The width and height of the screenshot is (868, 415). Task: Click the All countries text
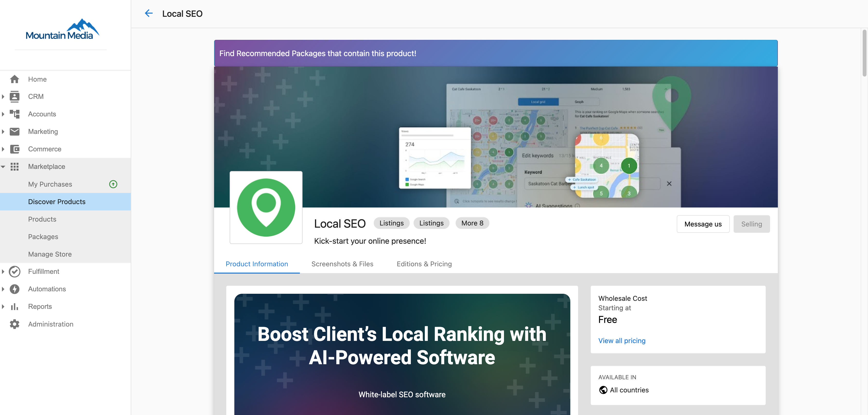pyautogui.click(x=629, y=390)
